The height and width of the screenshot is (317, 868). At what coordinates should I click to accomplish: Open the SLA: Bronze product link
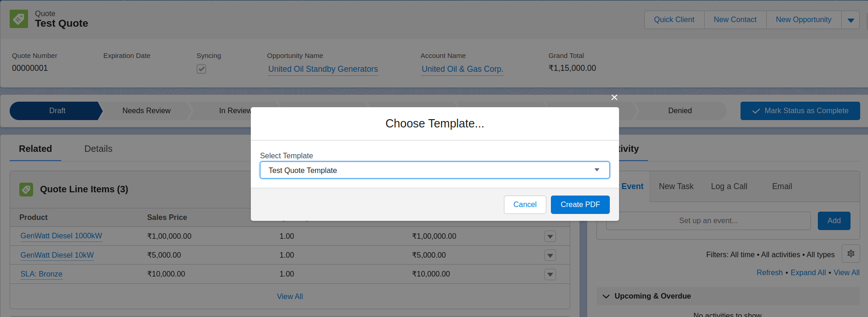point(41,274)
